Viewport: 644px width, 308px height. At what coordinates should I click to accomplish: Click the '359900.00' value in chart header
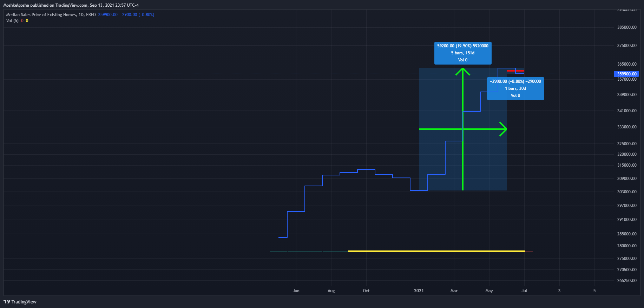pyautogui.click(x=108, y=15)
